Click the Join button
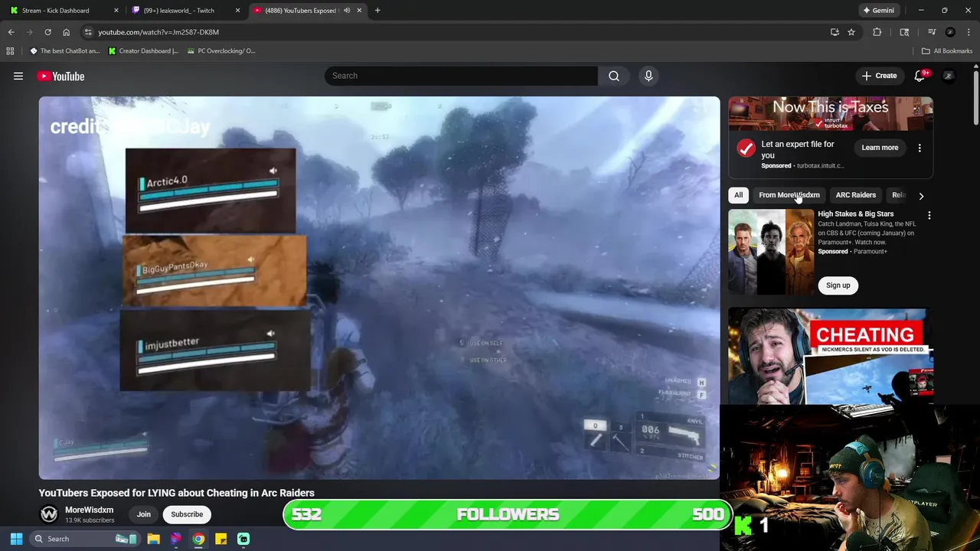Viewport: 980px width, 551px height. 143,514
